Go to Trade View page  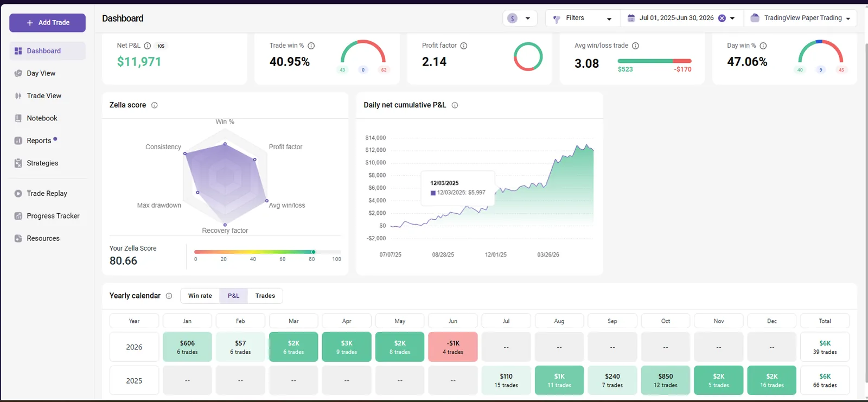[44, 95]
